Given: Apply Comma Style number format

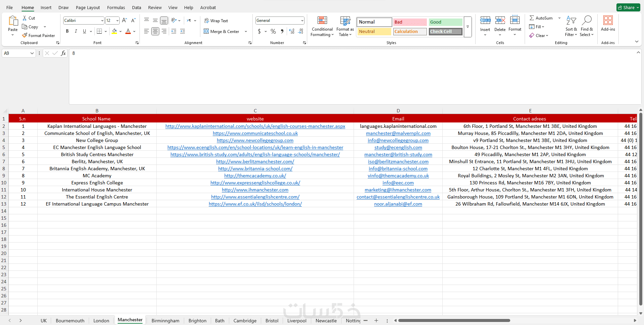Looking at the screenshot, I should (x=282, y=31).
